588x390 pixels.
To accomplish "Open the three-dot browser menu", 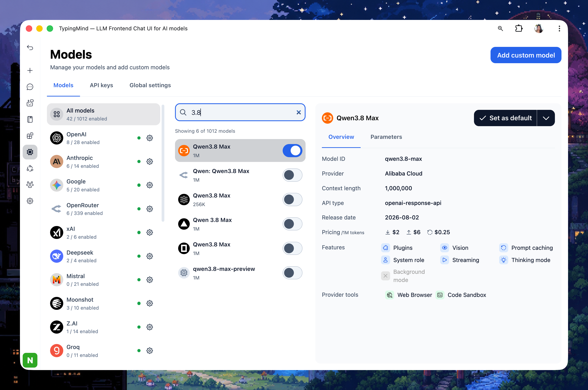I will tap(559, 28).
